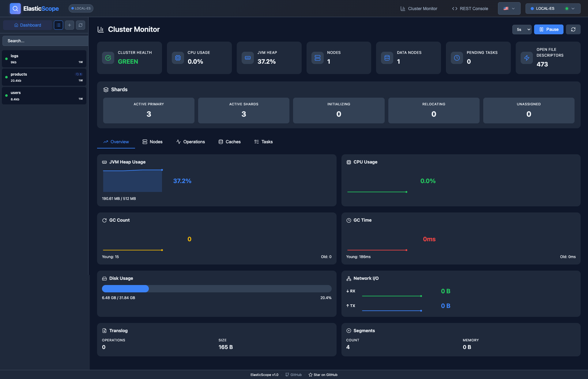The height and width of the screenshot is (379, 588).
Task: Click the Network I/O icon
Action: click(349, 278)
